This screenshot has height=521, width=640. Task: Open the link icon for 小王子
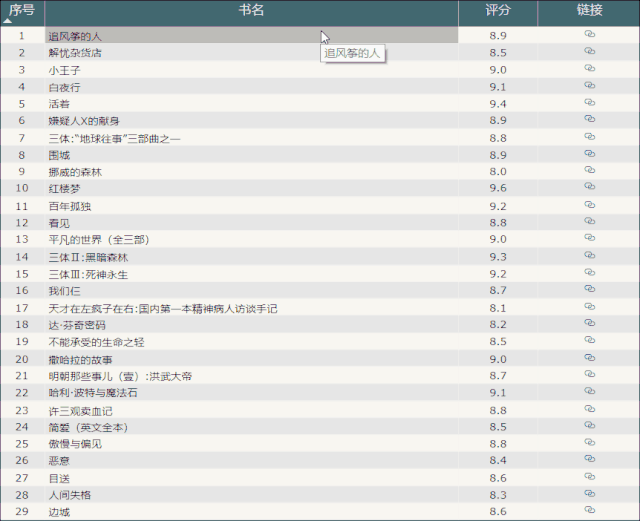pyautogui.click(x=589, y=68)
